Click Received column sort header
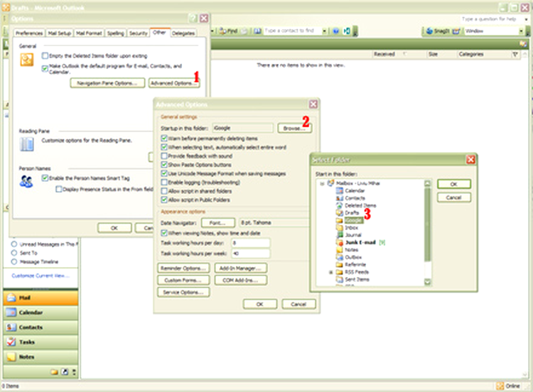Screen dimensions: 533x392 384,54
